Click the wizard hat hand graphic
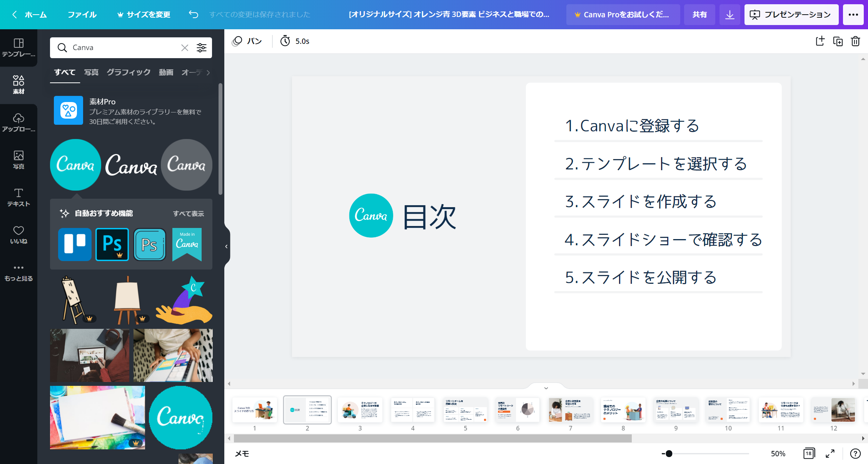The image size is (868, 464). 184,300
